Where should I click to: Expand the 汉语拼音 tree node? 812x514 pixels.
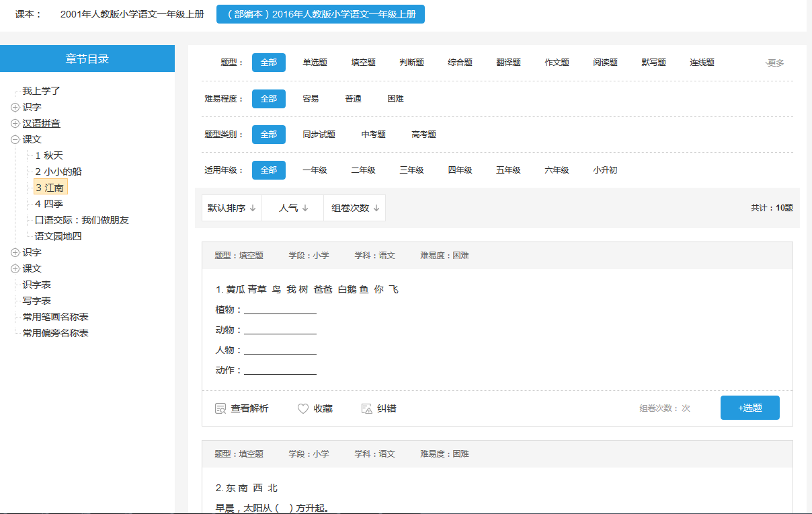coord(15,123)
